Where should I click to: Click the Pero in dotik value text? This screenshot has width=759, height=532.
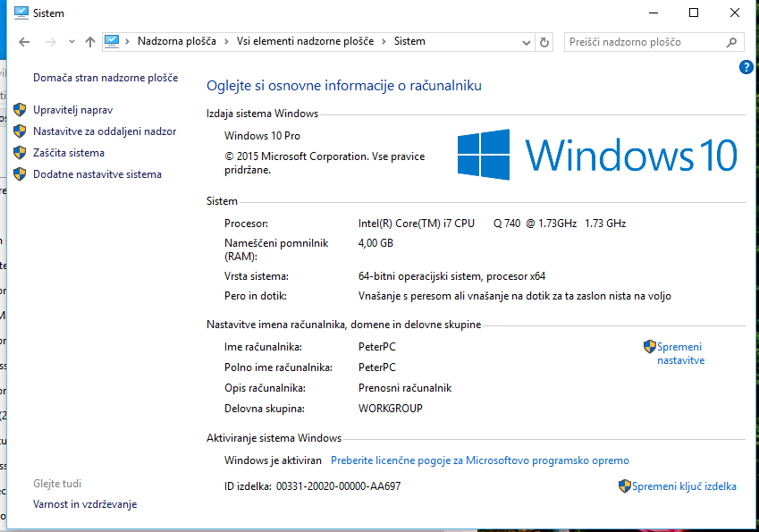pos(515,296)
